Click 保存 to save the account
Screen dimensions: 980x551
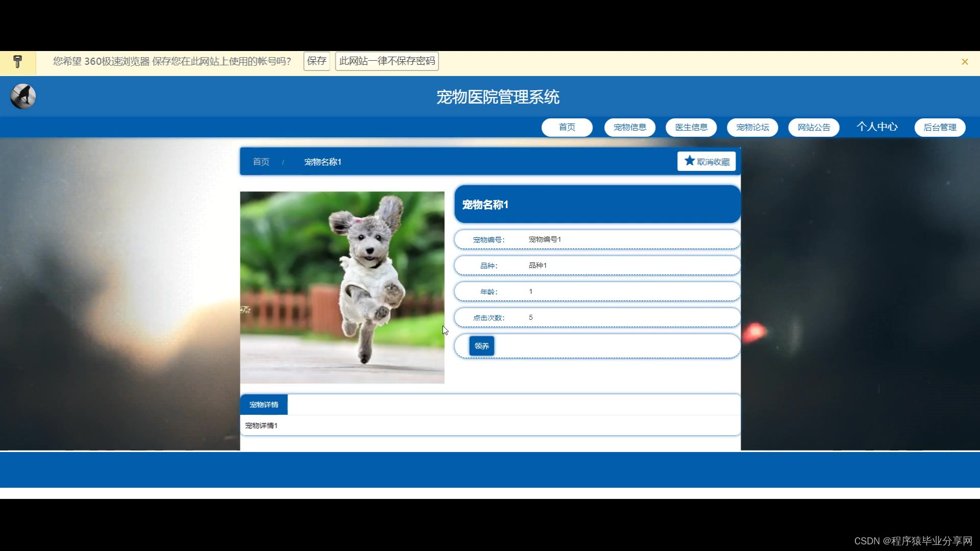pos(316,61)
